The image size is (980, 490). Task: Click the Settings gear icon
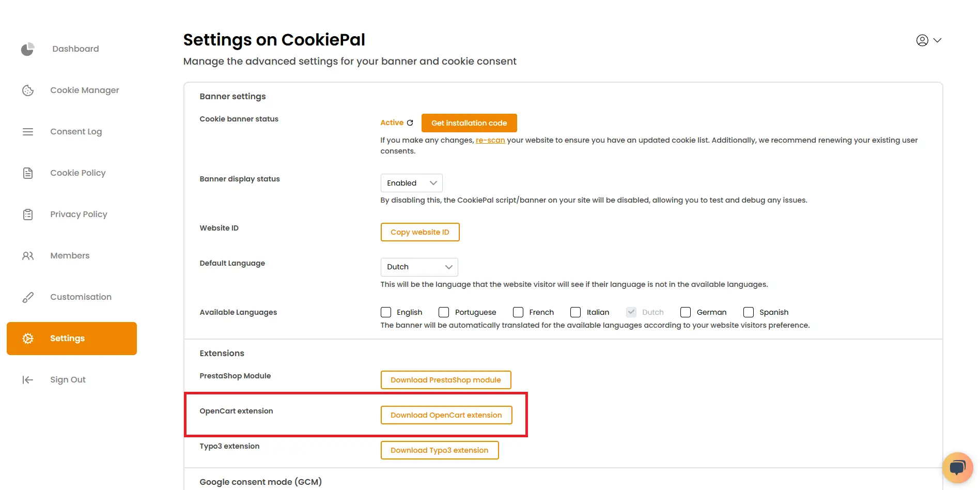[27, 338]
